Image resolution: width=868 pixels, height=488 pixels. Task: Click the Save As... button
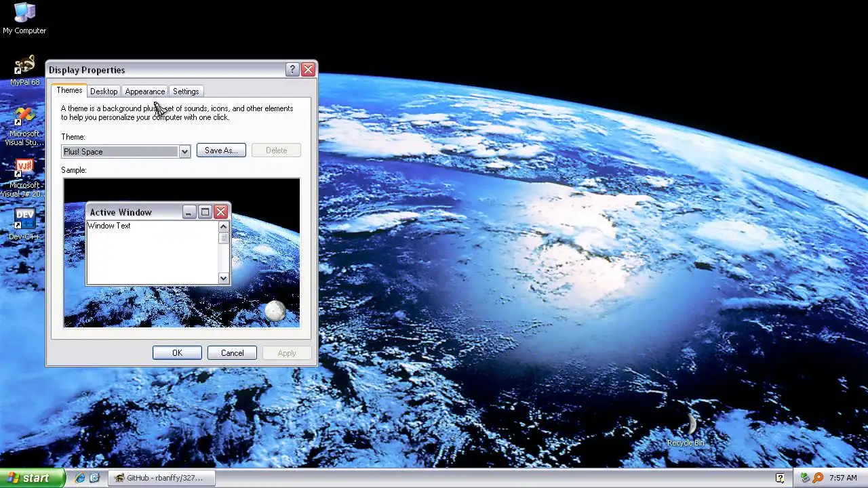(221, 150)
